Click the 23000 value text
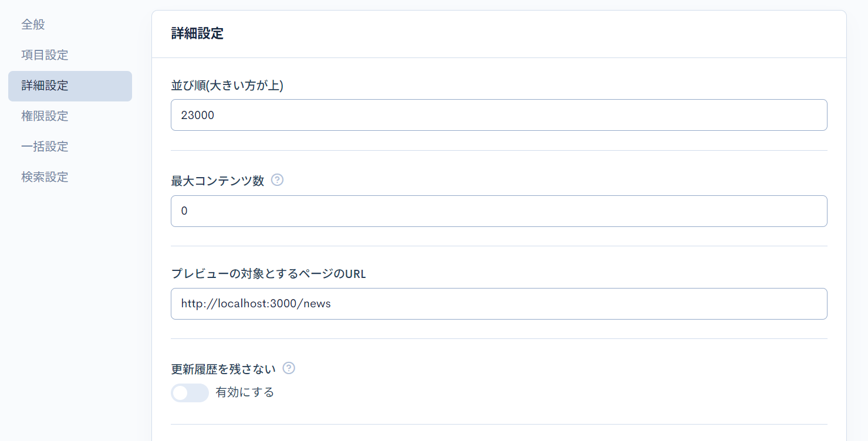Image resolution: width=868 pixels, height=441 pixels. [x=198, y=116]
